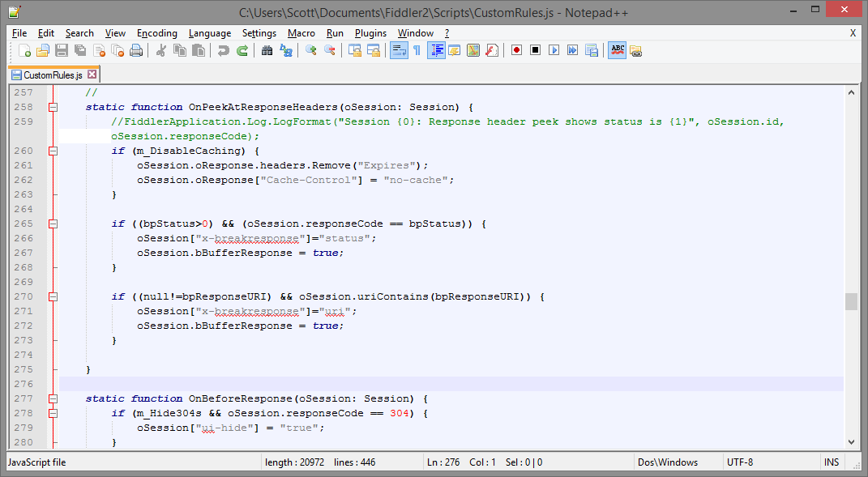Collapse the fold at line 258
This screenshot has width=868, height=477.
pos(53,108)
